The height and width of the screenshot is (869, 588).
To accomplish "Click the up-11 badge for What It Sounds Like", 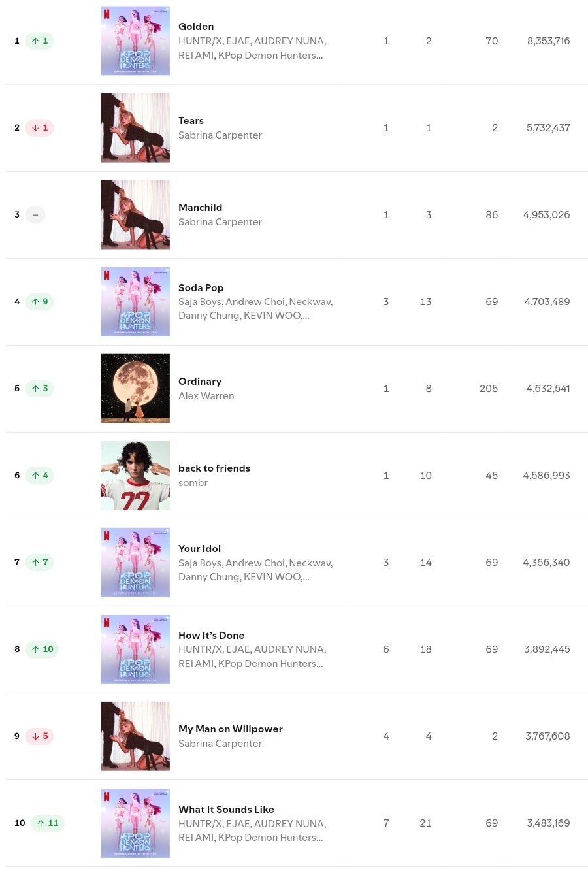I will 48,823.
